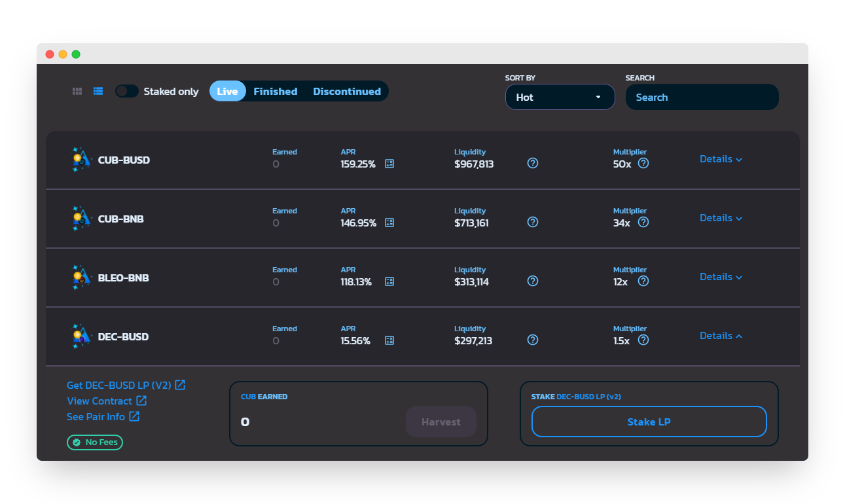845x504 pixels.
Task: Click the Harvest button
Action: 441,422
